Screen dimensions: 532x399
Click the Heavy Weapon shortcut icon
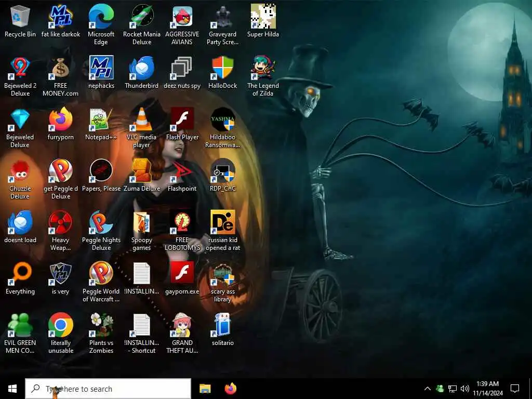tap(61, 222)
